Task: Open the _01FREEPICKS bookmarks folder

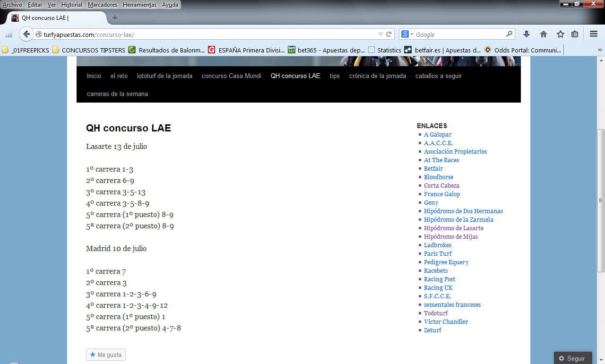Action: tap(26, 50)
